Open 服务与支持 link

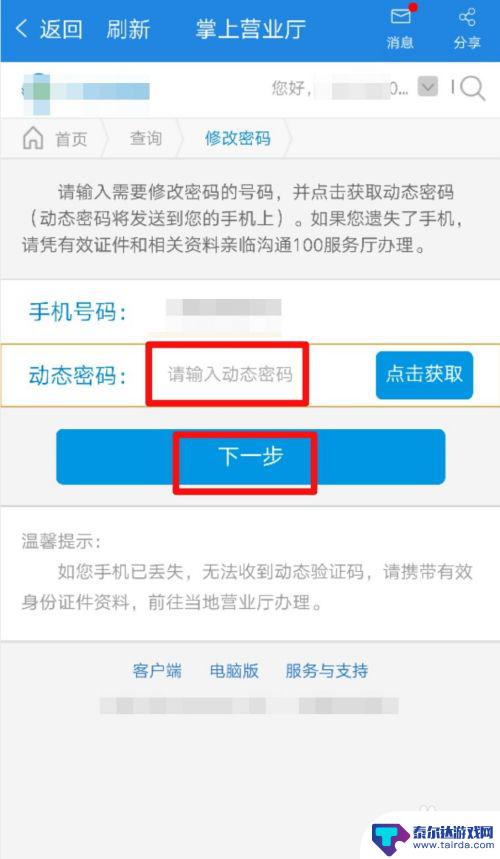pyautogui.click(x=326, y=671)
